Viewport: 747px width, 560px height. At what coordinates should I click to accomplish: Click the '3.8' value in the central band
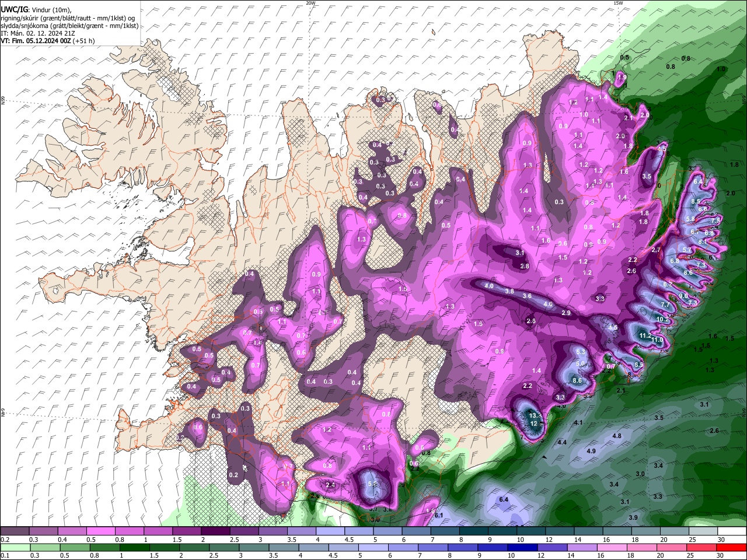[x=509, y=291]
